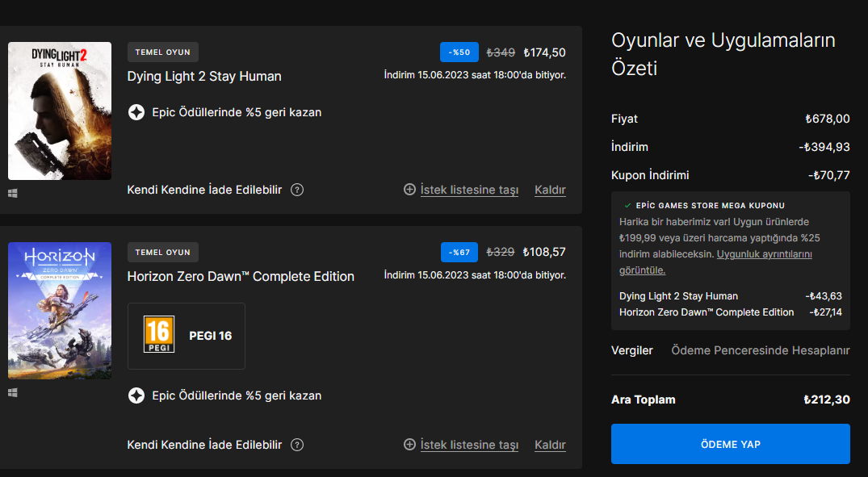Click the PEGI 16 rating badge
This screenshot has width=868, height=477.
click(x=159, y=335)
